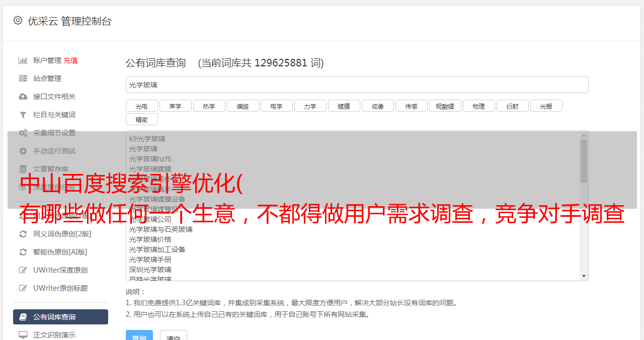Click the filter icon for 栏目与关键词
Viewport: 644px width, 340px height.
click(x=23, y=115)
